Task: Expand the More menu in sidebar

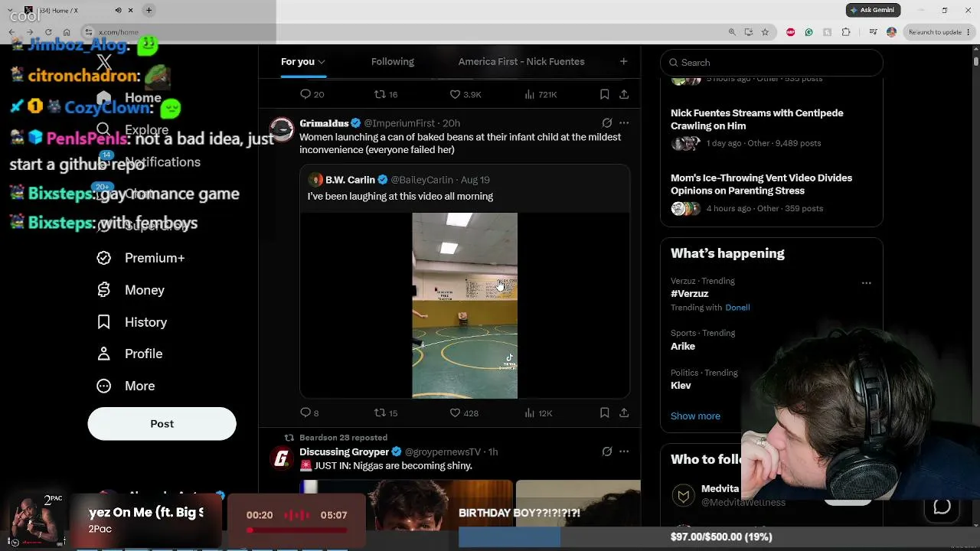Action: [126, 386]
